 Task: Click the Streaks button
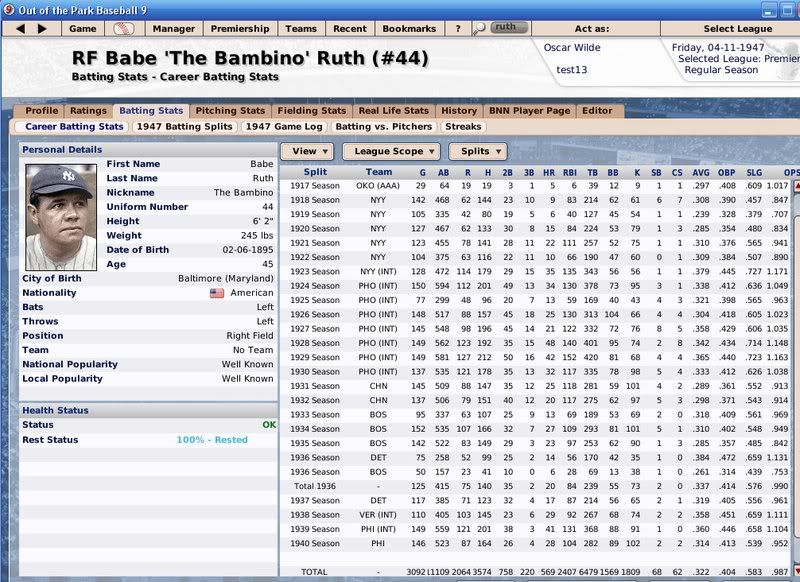(463, 127)
